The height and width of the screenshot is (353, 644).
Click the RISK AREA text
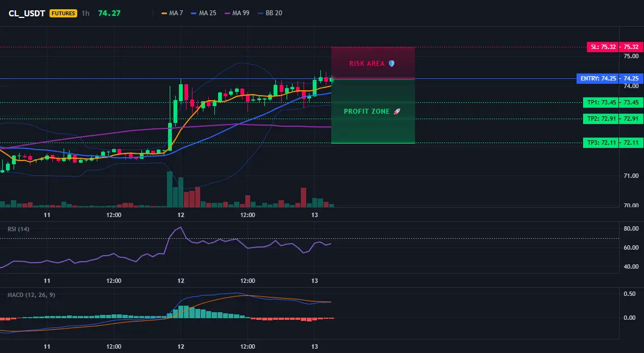coord(367,64)
